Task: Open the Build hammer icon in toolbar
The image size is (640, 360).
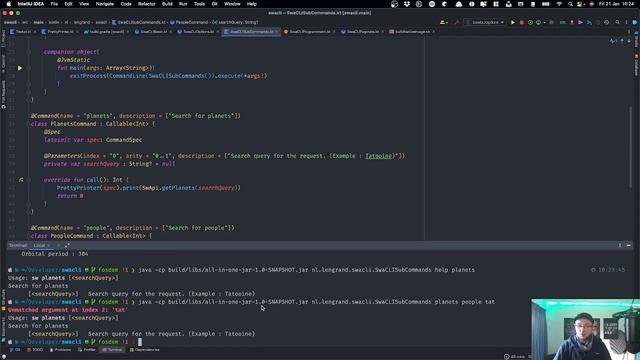Action: point(456,22)
